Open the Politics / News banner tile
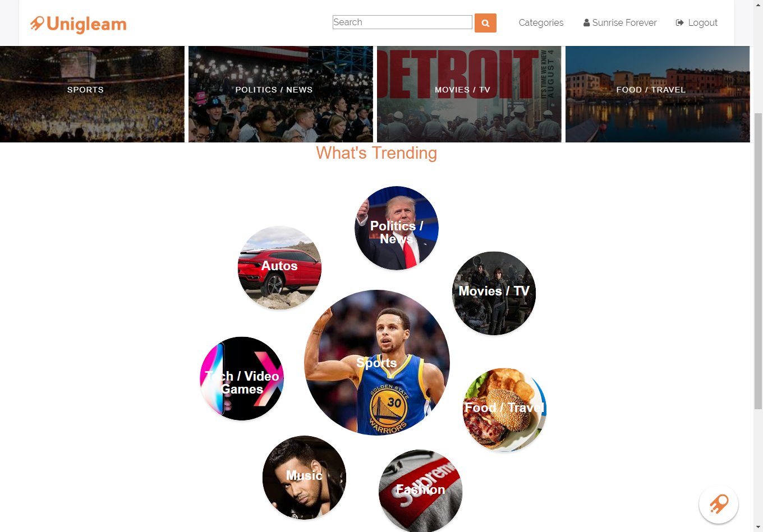 pos(281,94)
